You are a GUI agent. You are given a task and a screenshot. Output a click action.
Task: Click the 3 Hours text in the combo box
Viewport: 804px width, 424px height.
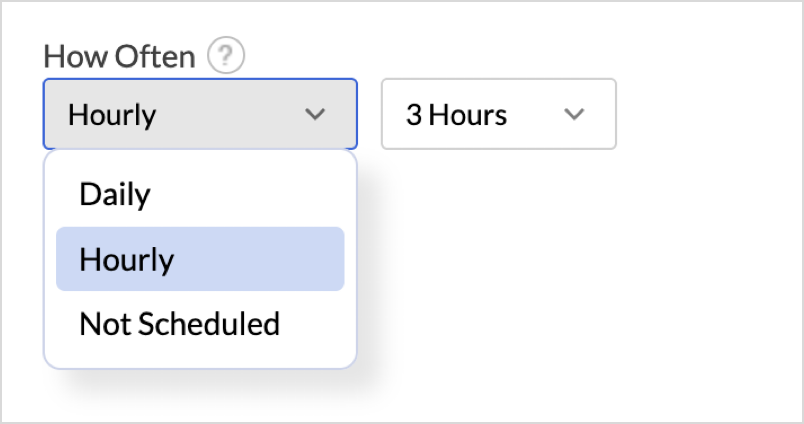click(456, 115)
